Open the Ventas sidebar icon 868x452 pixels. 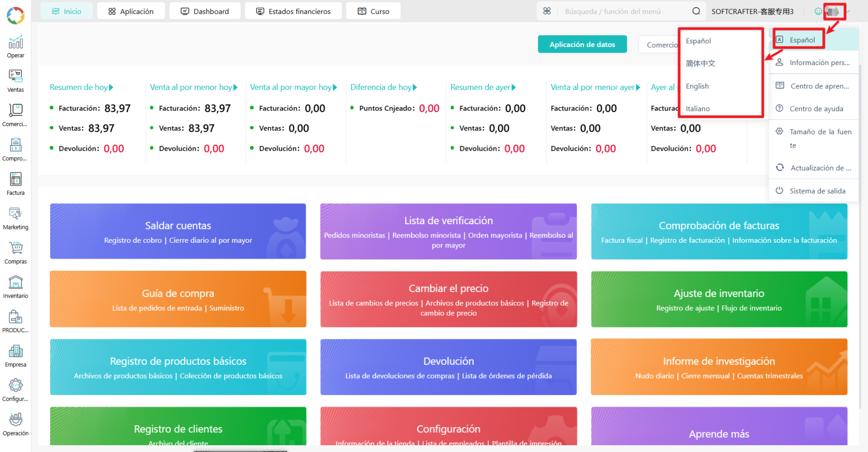point(16,81)
